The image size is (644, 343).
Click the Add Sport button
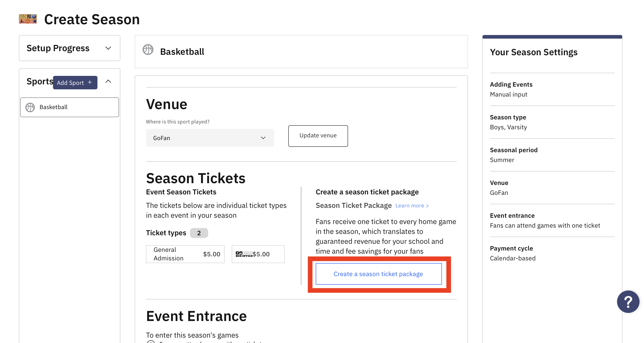75,83
